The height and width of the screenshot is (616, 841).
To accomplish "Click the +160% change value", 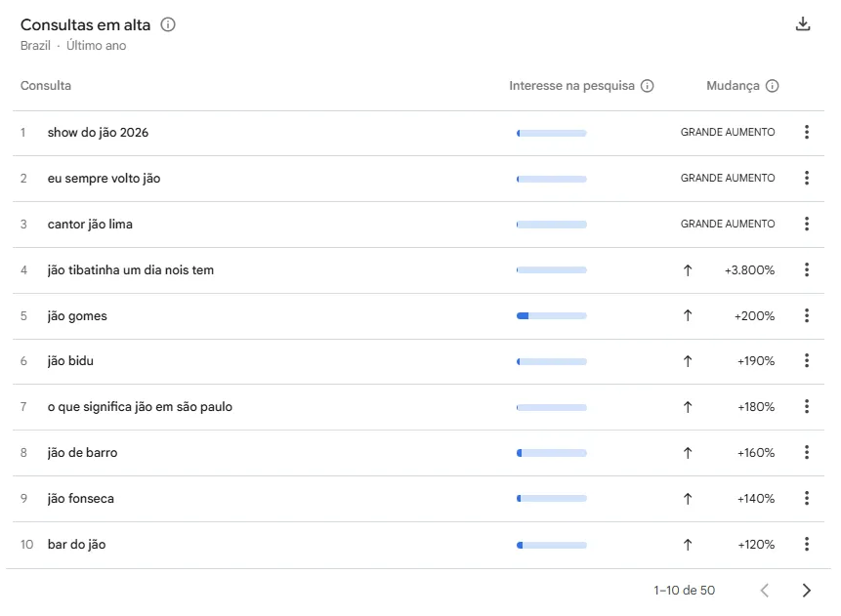I will point(756,453).
